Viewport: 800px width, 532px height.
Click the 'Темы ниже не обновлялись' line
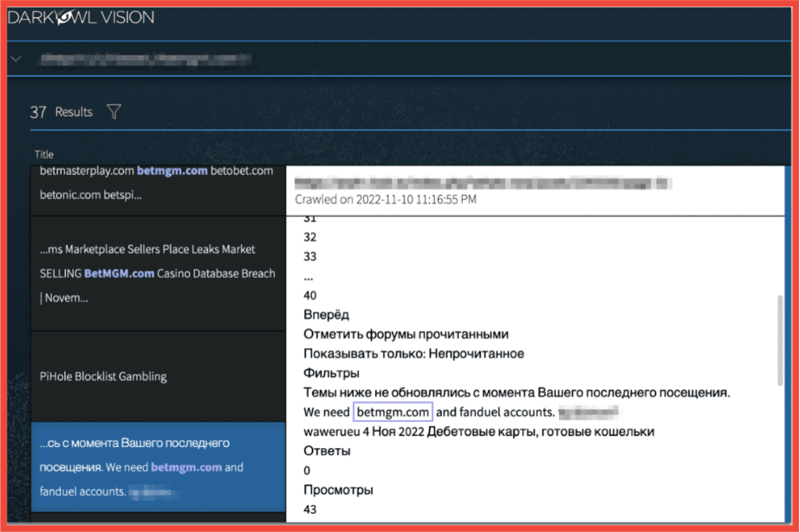point(517,393)
